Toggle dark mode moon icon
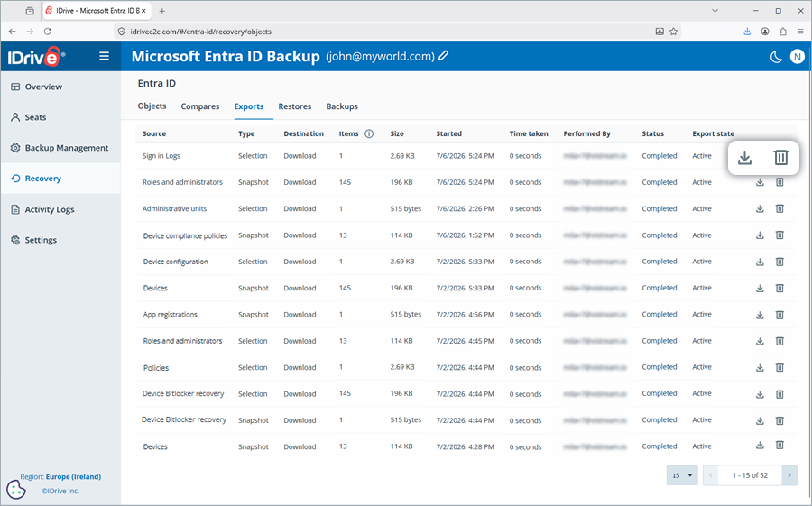Screen dimensions: 812x506 point(776,57)
